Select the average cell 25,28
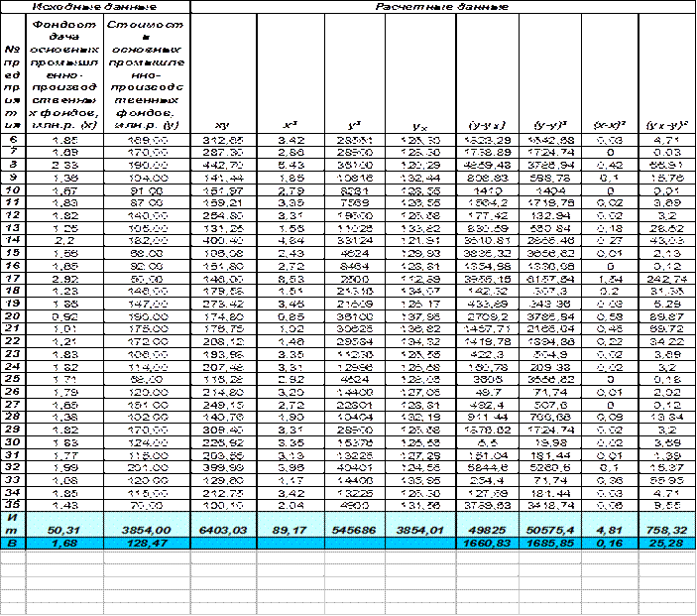The height and width of the screenshot is (616, 697). tap(667, 543)
